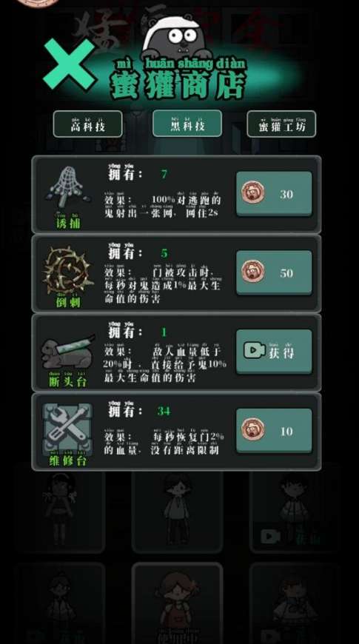This screenshot has width=359, height=644.
Task: Click the coin icon on 30 price
Action: (252, 194)
